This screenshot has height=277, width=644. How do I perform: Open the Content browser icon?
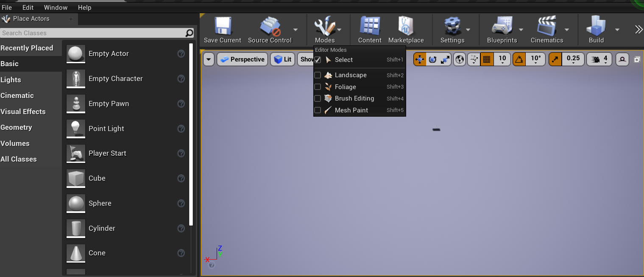pyautogui.click(x=370, y=26)
